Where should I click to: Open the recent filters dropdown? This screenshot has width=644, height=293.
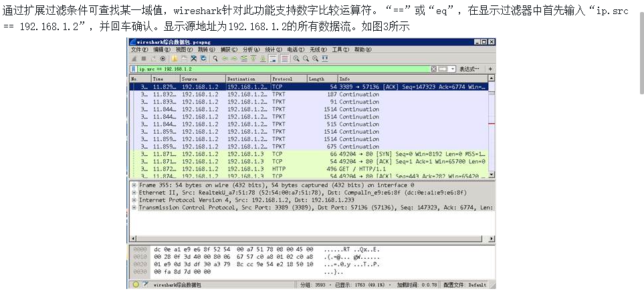[x=453, y=69]
